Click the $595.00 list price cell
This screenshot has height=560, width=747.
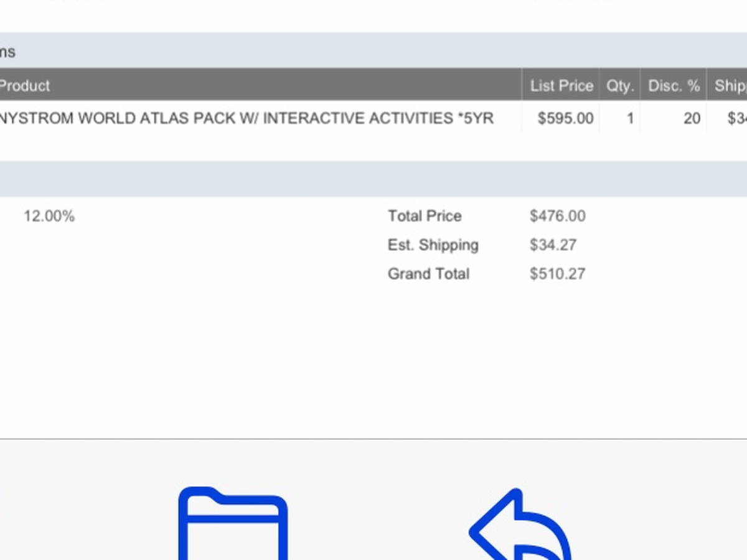click(x=565, y=118)
